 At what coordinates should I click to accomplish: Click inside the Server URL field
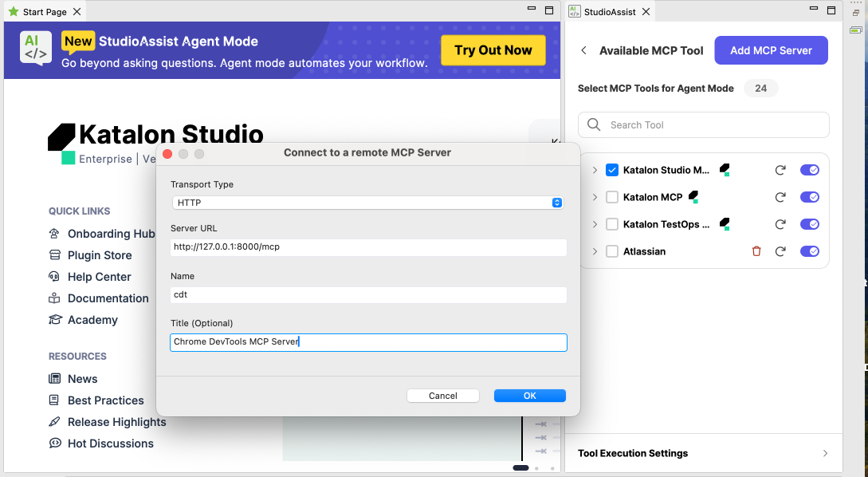[x=368, y=247]
